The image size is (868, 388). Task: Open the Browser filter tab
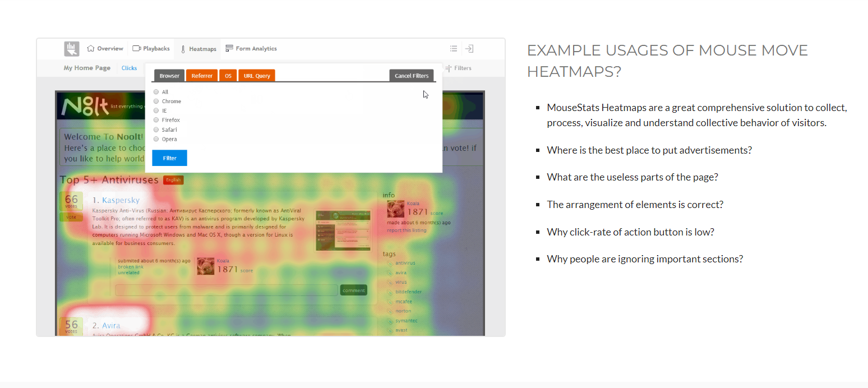[x=169, y=75]
